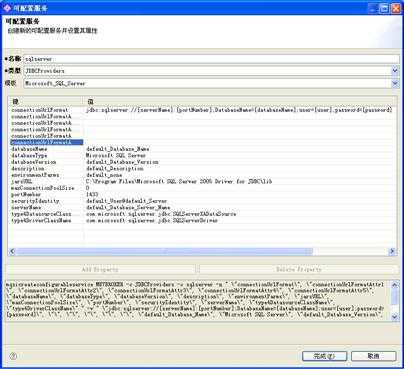Click the table scrollbar's right arrow
This screenshot has height=369, width=404.
(x=392, y=251)
